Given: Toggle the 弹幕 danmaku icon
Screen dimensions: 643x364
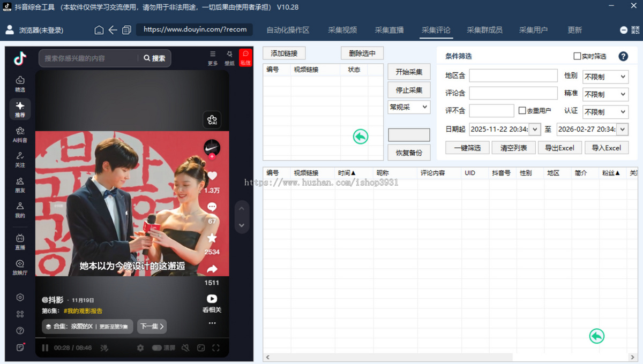Looking at the screenshot, I should click(x=104, y=348).
